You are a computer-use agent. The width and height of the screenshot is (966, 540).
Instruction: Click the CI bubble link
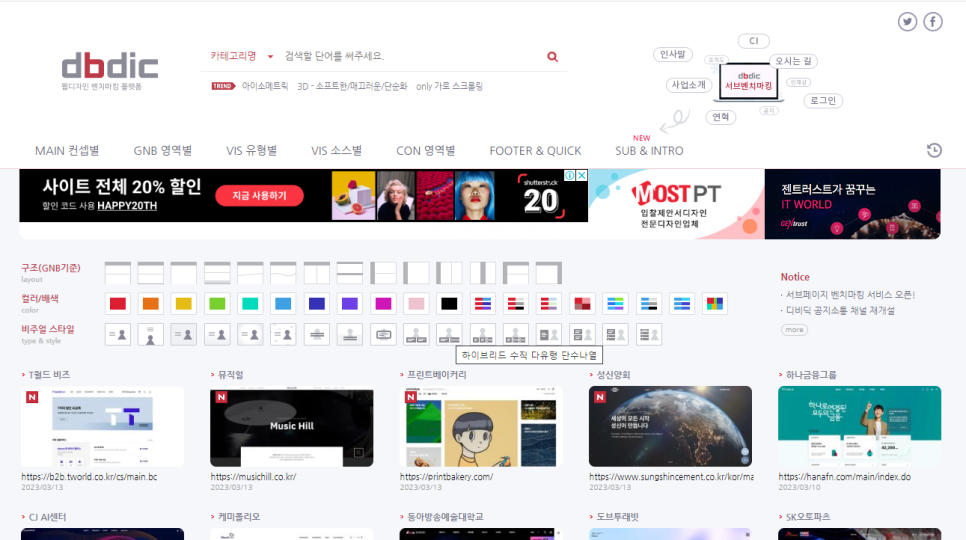tap(753, 41)
